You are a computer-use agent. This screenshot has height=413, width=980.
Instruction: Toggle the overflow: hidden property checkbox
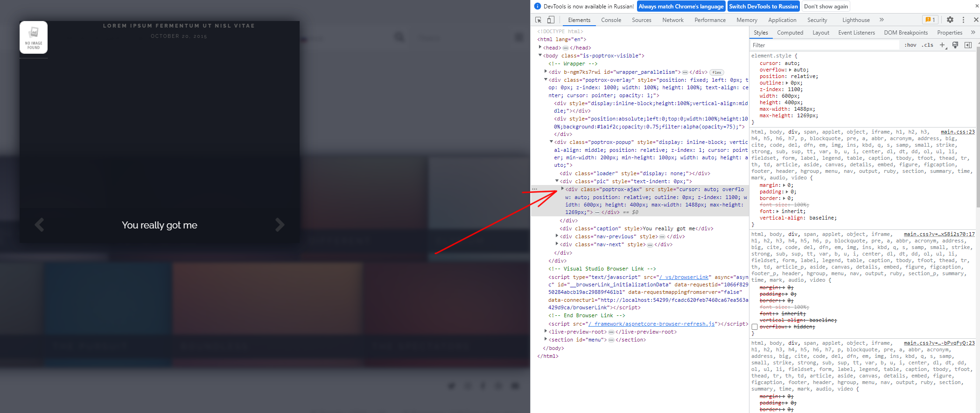click(755, 327)
